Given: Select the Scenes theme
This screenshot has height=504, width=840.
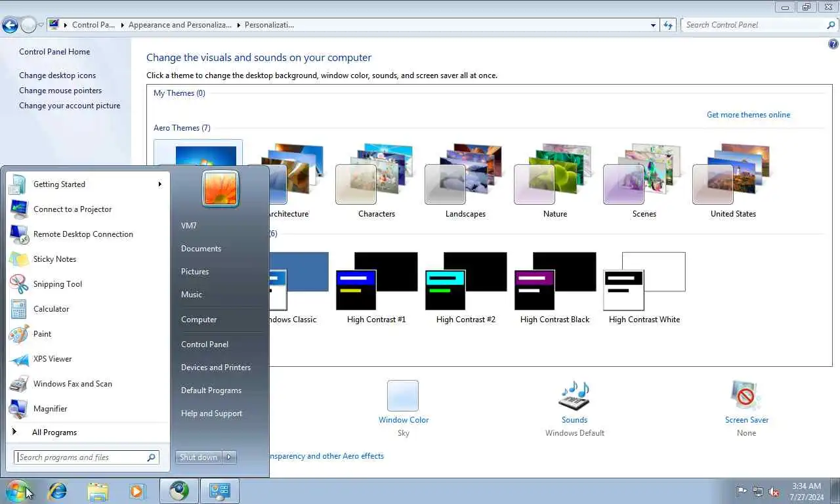Looking at the screenshot, I should (x=644, y=180).
